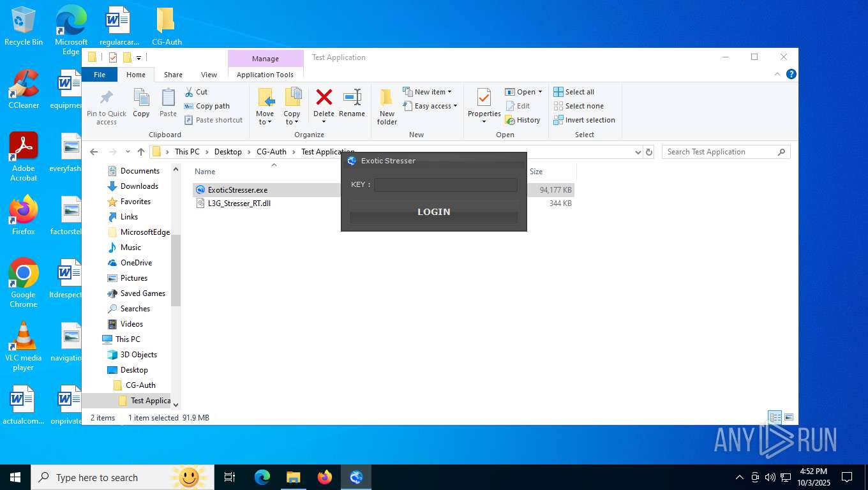Click the red Delete icon
The width and height of the screenshot is (868, 490).
click(324, 97)
